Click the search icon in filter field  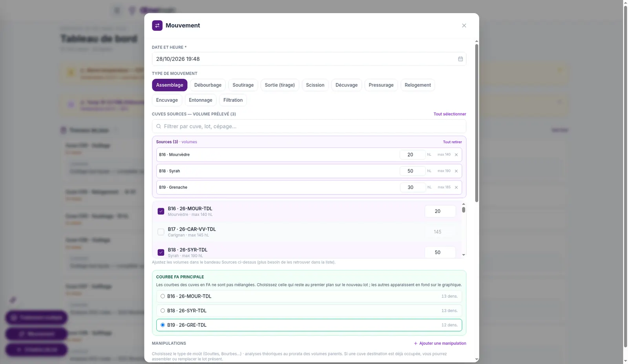coord(159,126)
